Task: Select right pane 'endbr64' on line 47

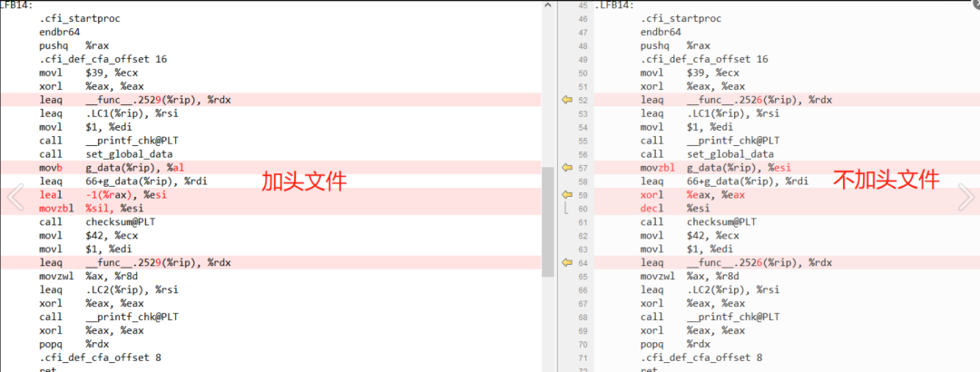Action: [661, 33]
